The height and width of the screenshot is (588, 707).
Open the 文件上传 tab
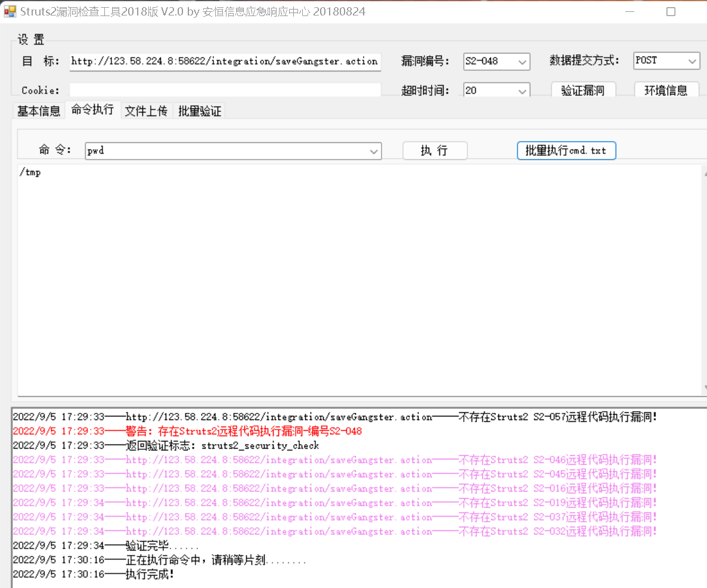pyautogui.click(x=146, y=111)
